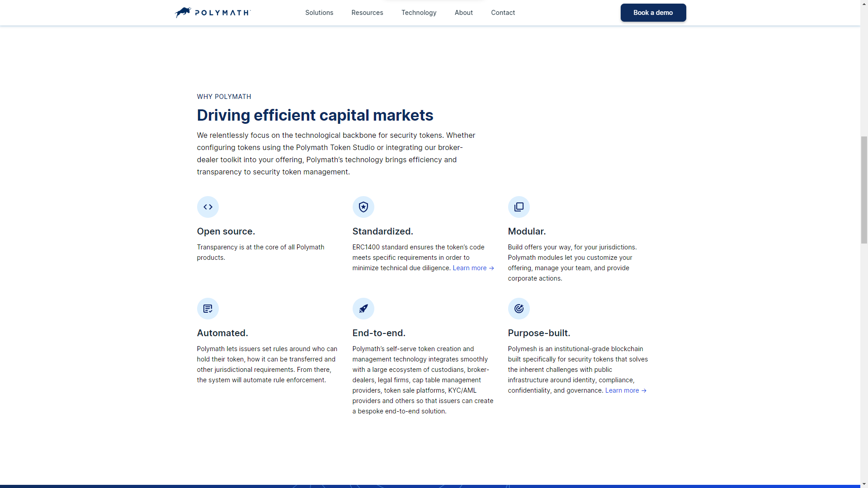Click the vertical scrollbar thumb
This screenshot has width=868, height=488.
[864, 190]
